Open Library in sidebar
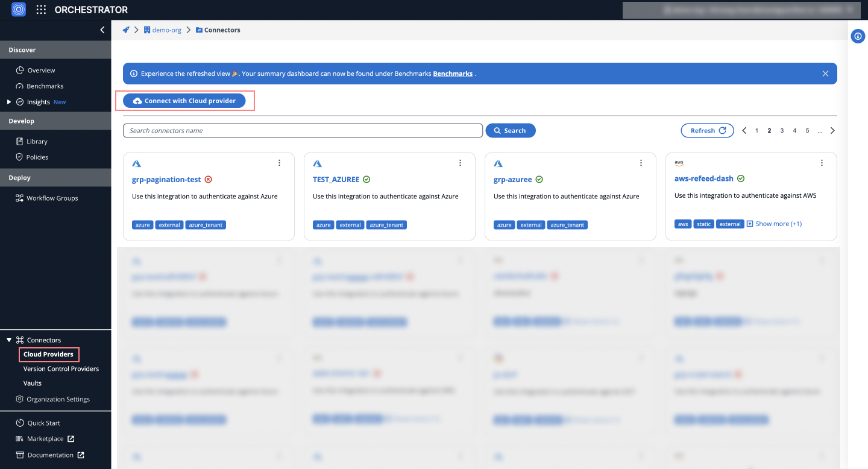The height and width of the screenshot is (469, 868). (37, 142)
